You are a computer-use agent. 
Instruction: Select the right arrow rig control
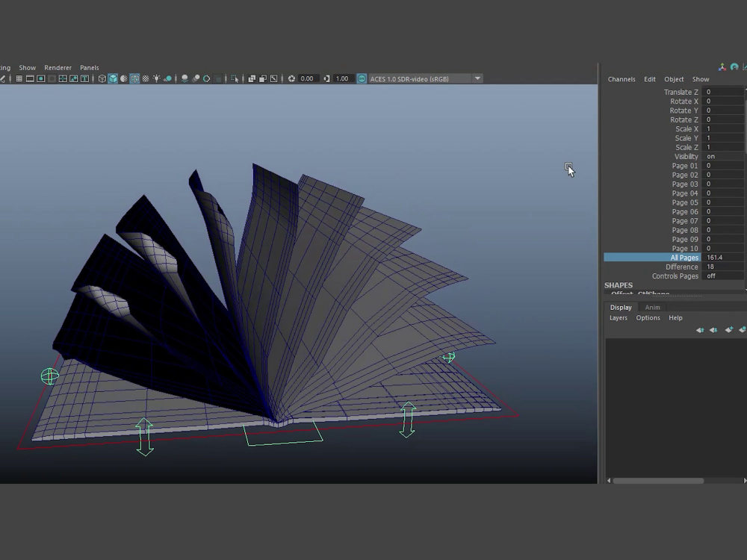407,420
